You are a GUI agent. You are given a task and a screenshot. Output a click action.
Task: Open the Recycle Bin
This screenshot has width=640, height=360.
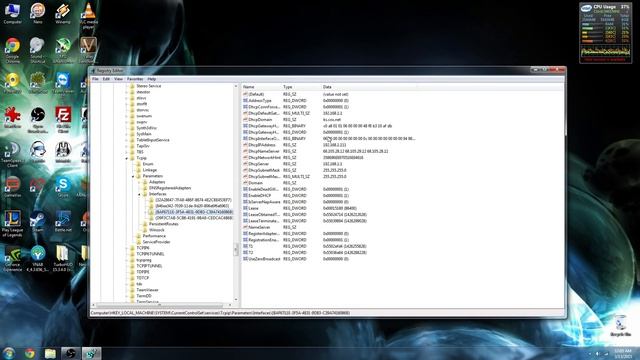click(x=620, y=326)
